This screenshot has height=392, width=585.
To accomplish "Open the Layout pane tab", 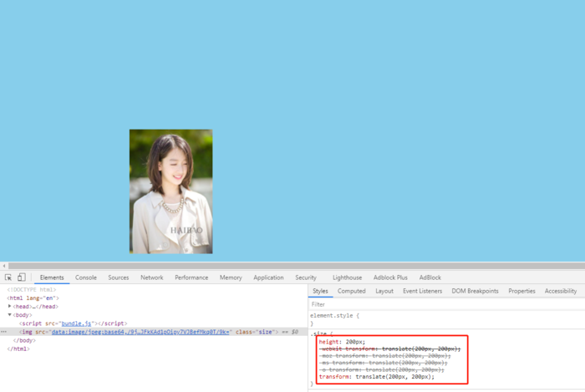I will tap(384, 291).
